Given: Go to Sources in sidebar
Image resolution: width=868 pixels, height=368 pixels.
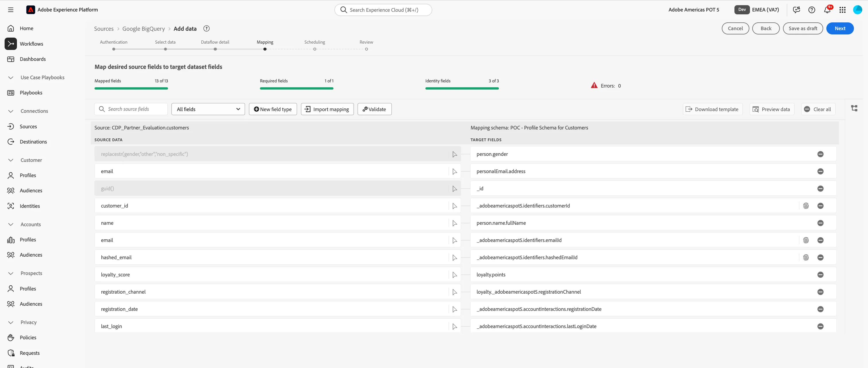Looking at the screenshot, I should (28, 127).
